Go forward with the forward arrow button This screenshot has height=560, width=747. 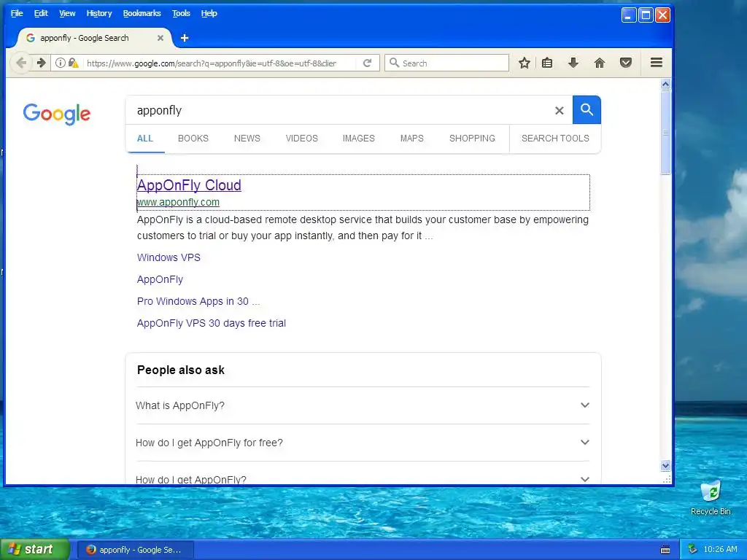41,63
